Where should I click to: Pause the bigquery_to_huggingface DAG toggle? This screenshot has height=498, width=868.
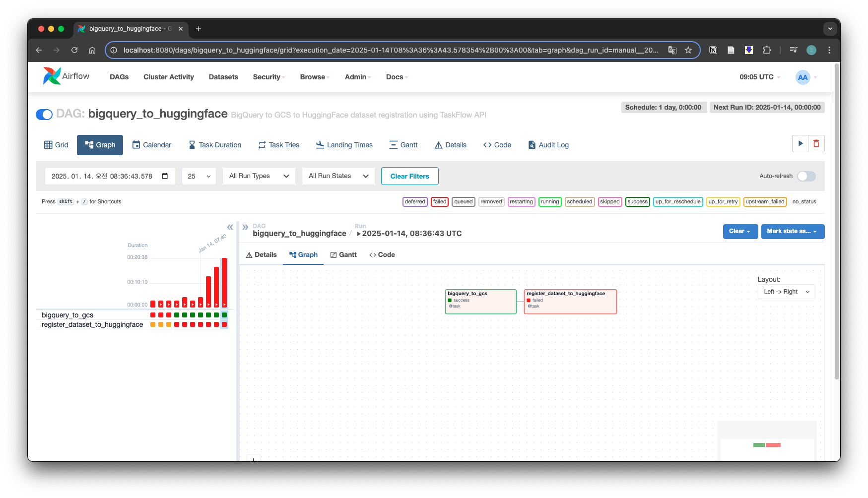click(44, 115)
